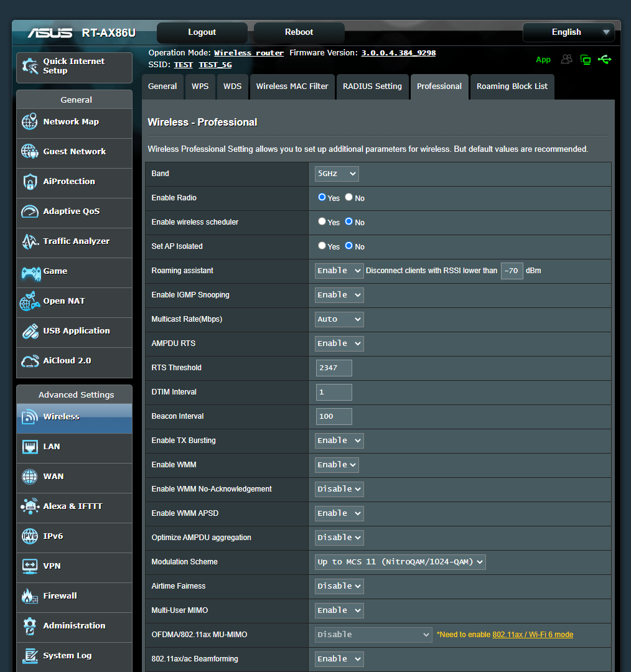Set AP Isolated to No
Screen dimensions: 631x672
coord(349,246)
